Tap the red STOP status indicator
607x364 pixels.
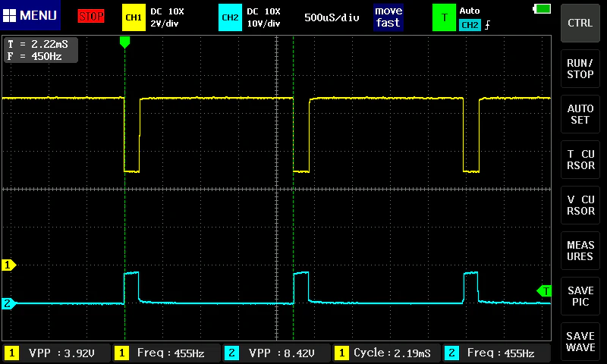91,16
